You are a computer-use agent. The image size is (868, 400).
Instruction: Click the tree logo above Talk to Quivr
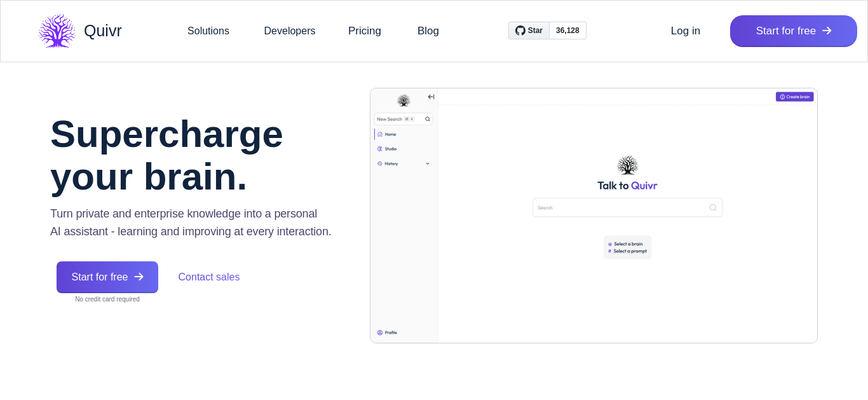[x=628, y=165]
